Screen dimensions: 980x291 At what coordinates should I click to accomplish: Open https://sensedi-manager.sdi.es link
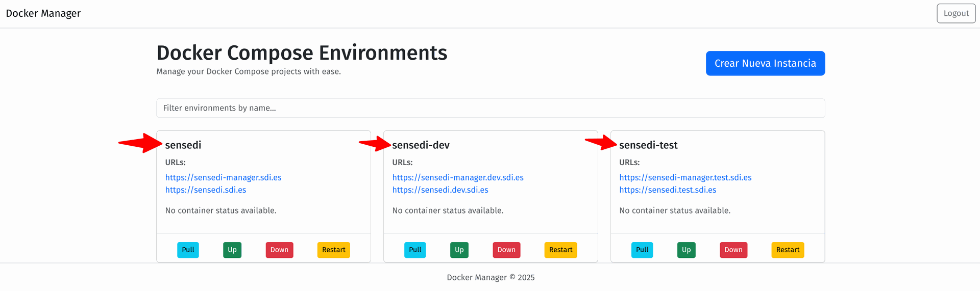[223, 177]
